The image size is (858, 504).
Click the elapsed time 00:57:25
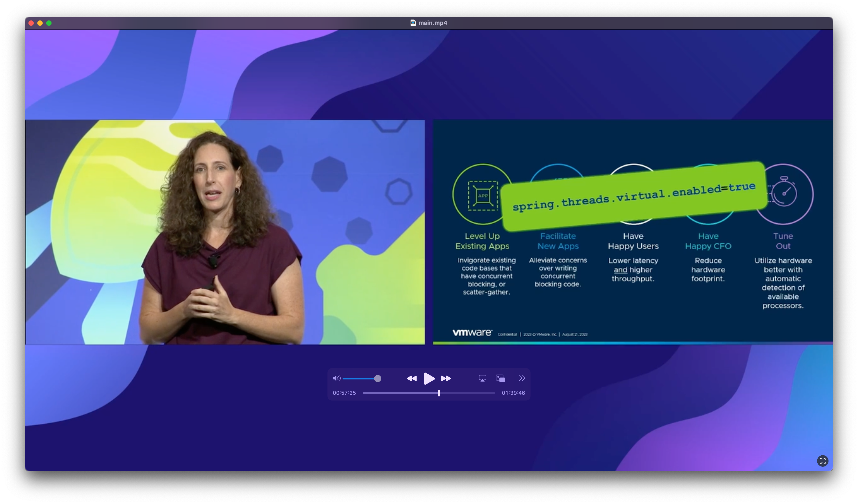coord(345,393)
